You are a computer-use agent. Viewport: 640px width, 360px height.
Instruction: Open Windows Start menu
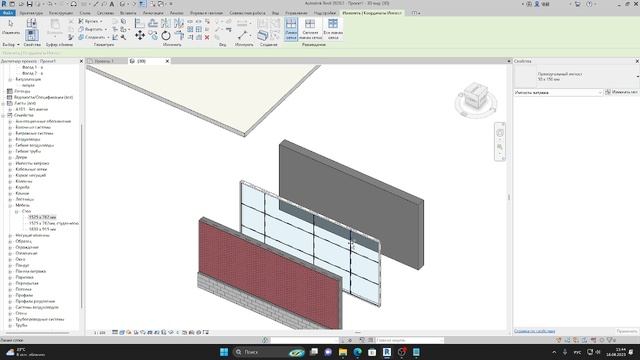point(224,352)
